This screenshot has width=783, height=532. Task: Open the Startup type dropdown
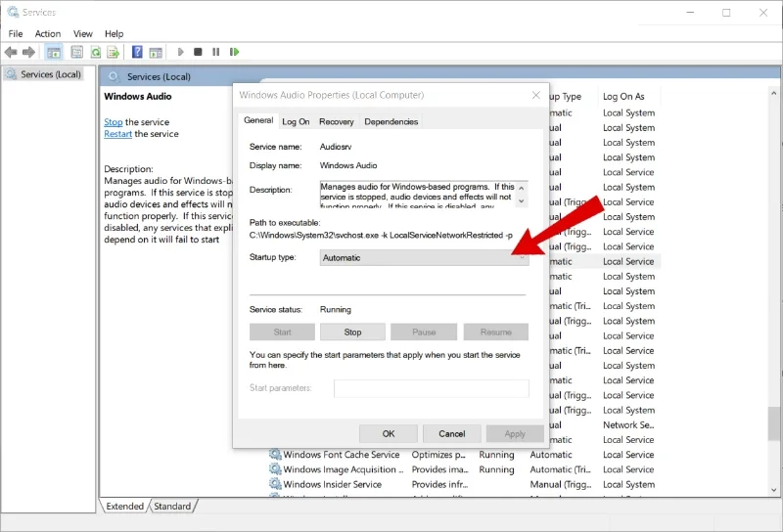[x=424, y=257]
